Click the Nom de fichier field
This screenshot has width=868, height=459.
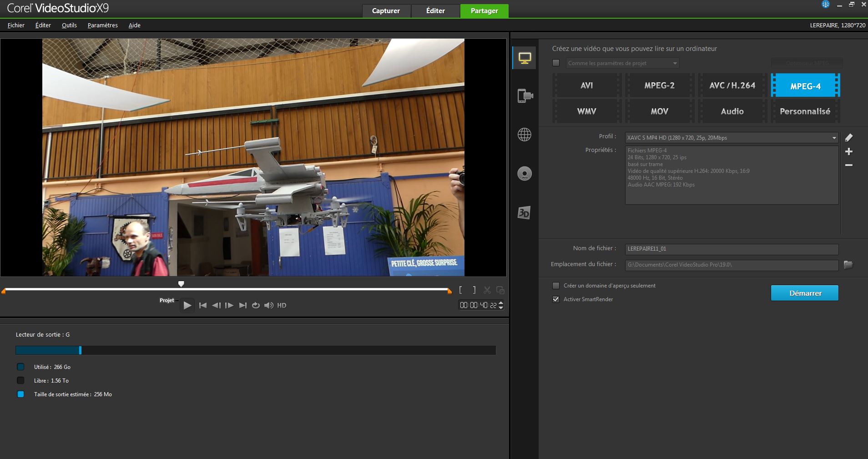pyautogui.click(x=732, y=249)
